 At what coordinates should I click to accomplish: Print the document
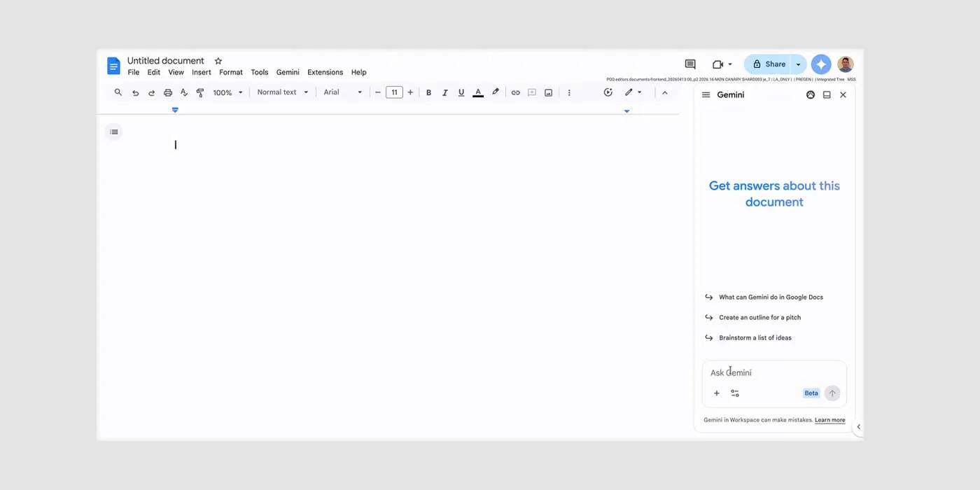click(x=168, y=92)
